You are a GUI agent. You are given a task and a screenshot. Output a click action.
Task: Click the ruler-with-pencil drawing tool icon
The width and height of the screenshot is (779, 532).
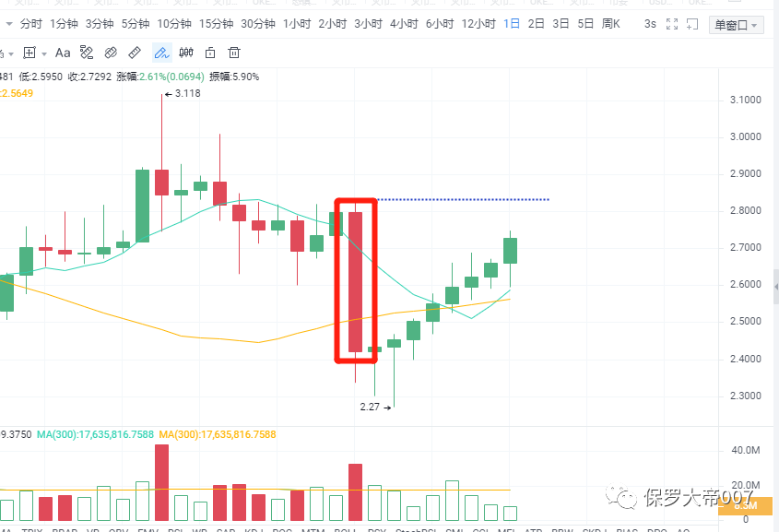point(87,53)
